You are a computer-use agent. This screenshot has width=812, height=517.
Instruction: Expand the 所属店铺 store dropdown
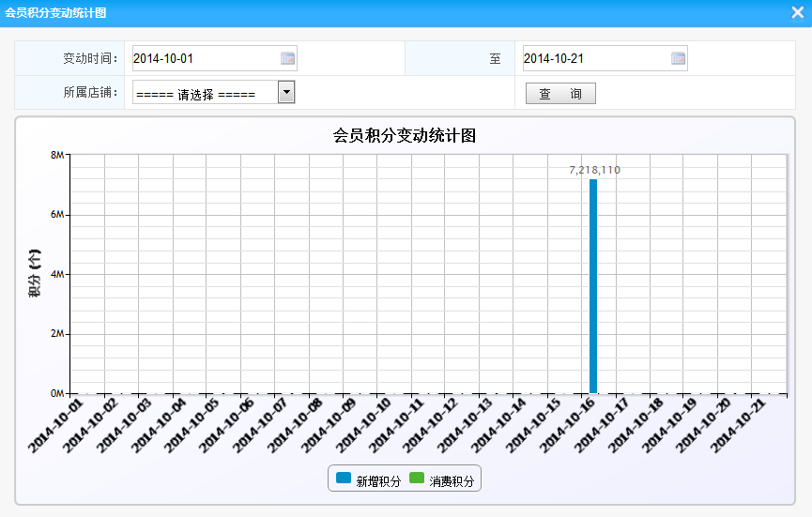[x=286, y=92]
